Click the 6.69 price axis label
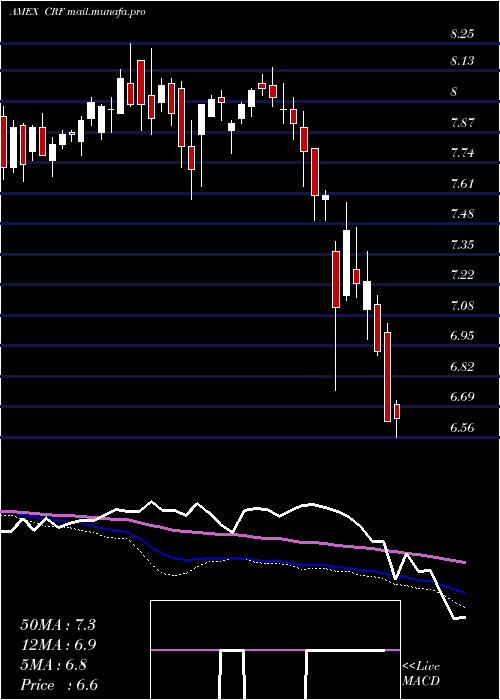This screenshot has height=700, width=500. 462,397
